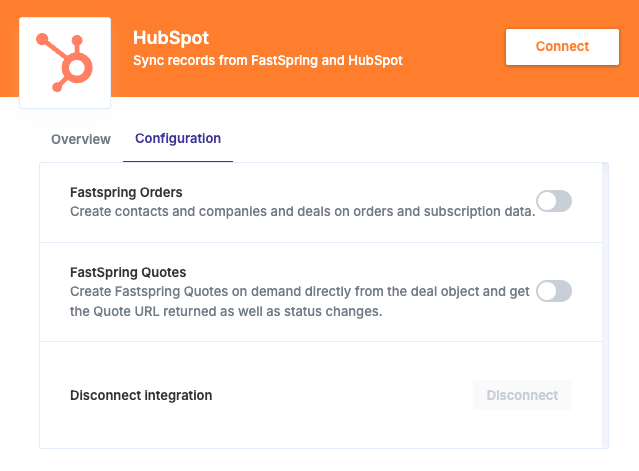Click the 'FastSpring Quotes' heading
The image size is (639, 471).
pos(128,272)
